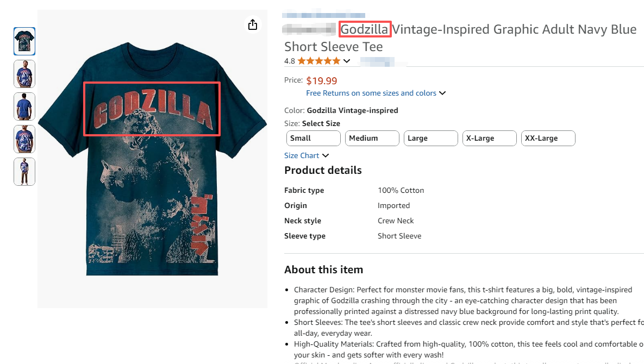Screen dimensions: 644x364
Task: Click the Free Returns on some sizes link
Action: [x=371, y=93]
